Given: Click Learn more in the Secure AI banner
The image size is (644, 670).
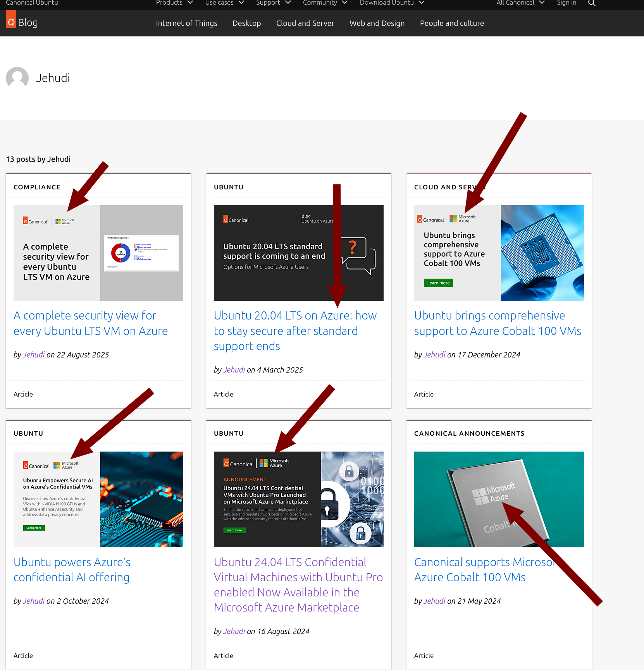Looking at the screenshot, I should pyautogui.click(x=34, y=528).
